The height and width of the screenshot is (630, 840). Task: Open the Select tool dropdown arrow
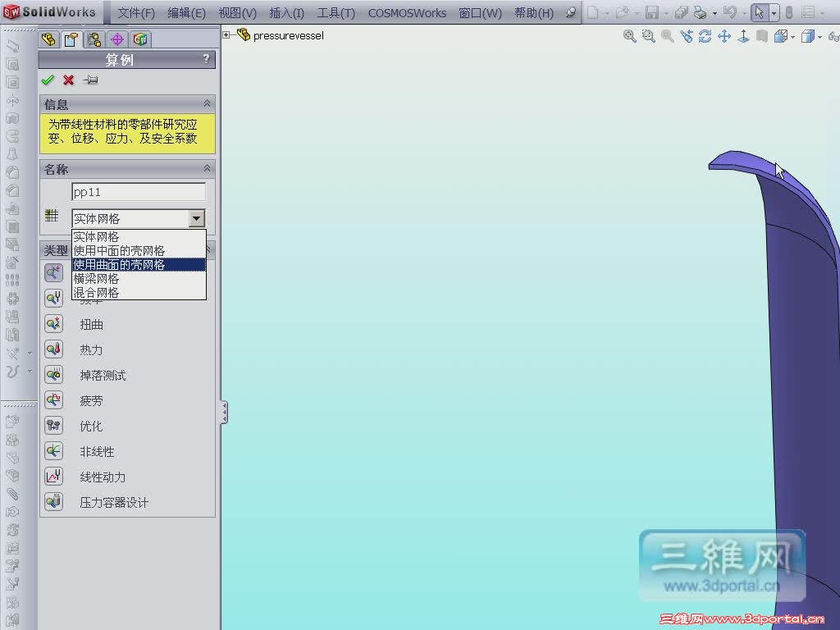tap(774, 12)
